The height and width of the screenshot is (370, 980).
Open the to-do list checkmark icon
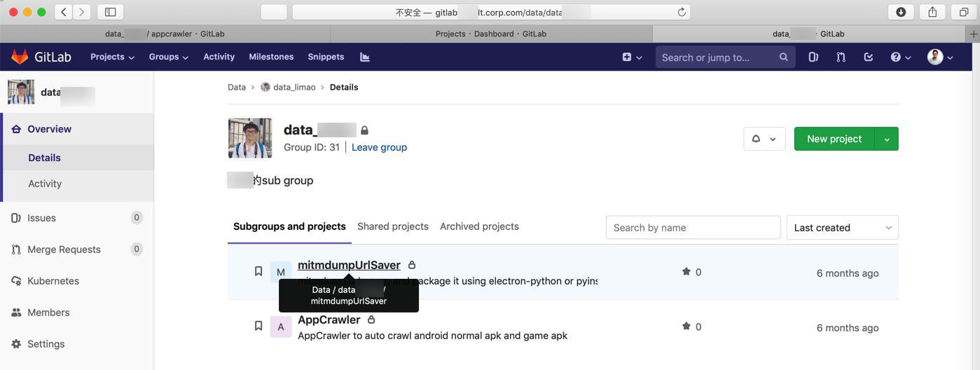tap(869, 57)
